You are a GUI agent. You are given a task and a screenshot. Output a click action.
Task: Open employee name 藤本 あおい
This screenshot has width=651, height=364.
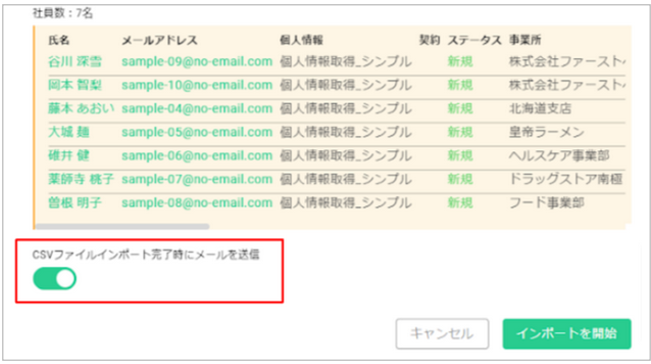pyautogui.click(x=81, y=109)
